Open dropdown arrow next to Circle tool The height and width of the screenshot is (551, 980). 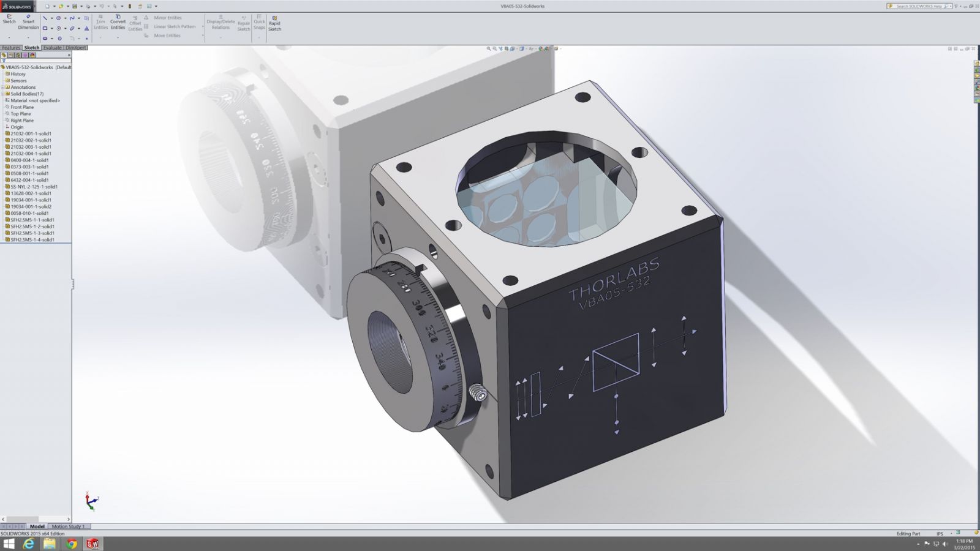coord(66,18)
